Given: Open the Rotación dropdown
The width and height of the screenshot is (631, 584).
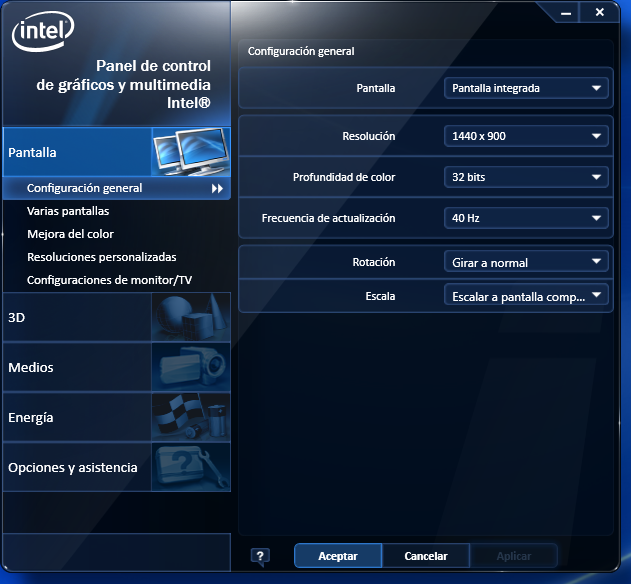Looking at the screenshot, I should (x=526, y=263).
